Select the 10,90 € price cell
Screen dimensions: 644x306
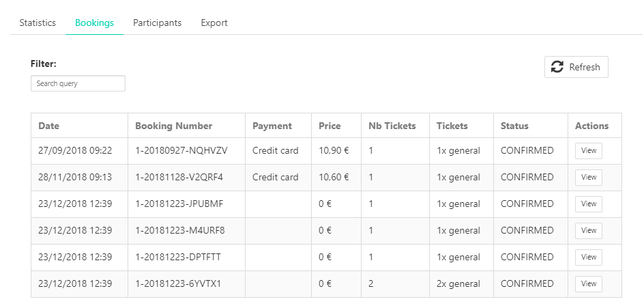(336, 151)
